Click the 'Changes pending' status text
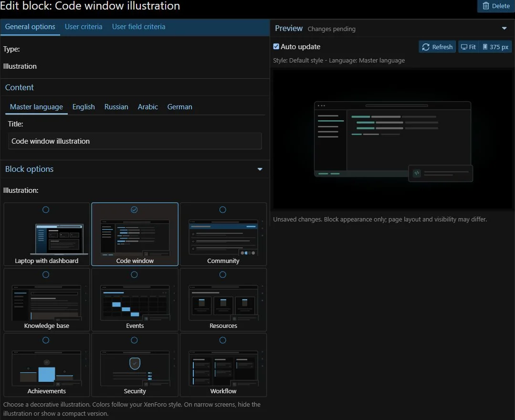This screenshot has width=515, height=420. (331, 29)
